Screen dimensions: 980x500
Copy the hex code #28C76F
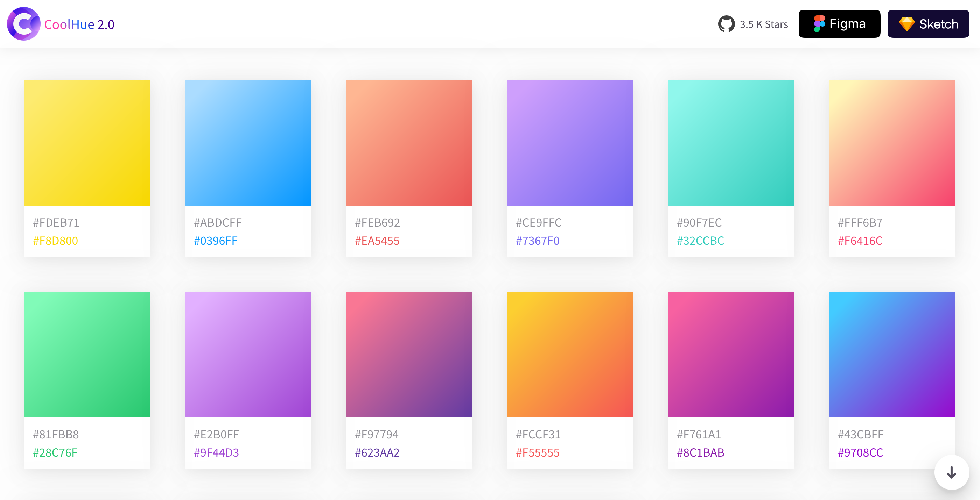click(x=55, y=453)
